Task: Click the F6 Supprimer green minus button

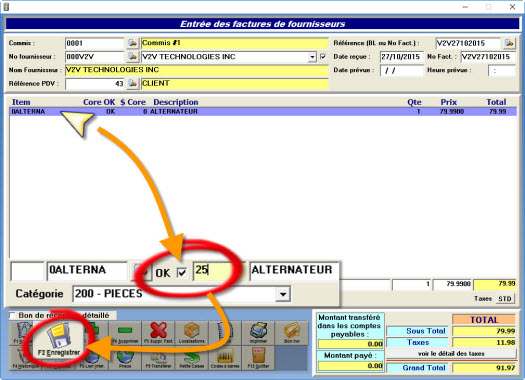Action: 125,333
